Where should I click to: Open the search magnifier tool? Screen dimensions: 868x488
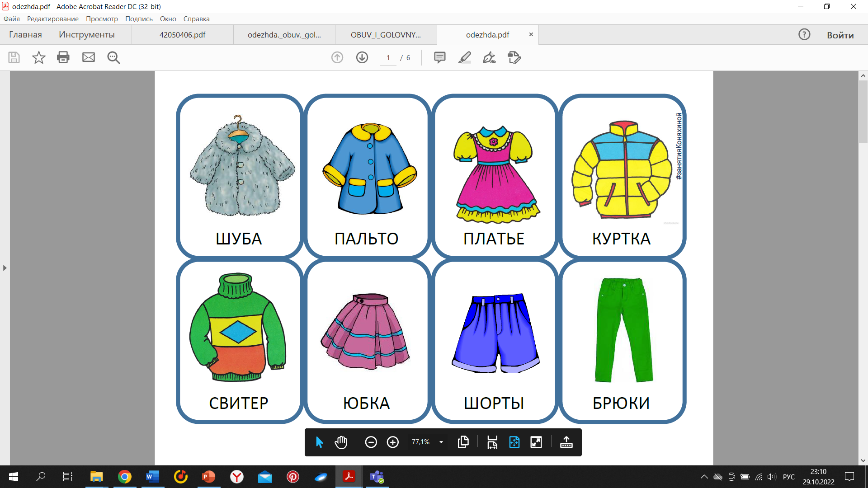(x=113, y=57)
